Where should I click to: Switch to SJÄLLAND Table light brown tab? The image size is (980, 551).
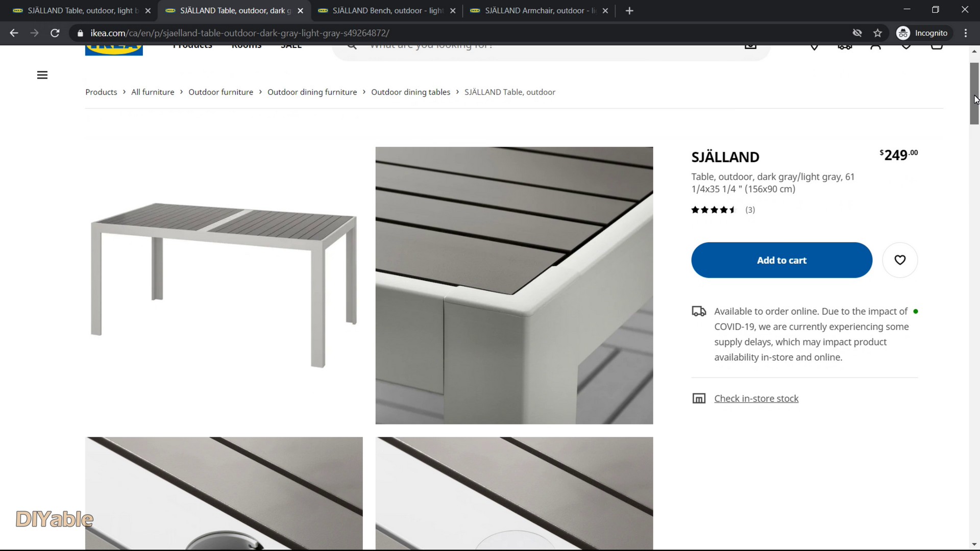click(x=77, y=11)
